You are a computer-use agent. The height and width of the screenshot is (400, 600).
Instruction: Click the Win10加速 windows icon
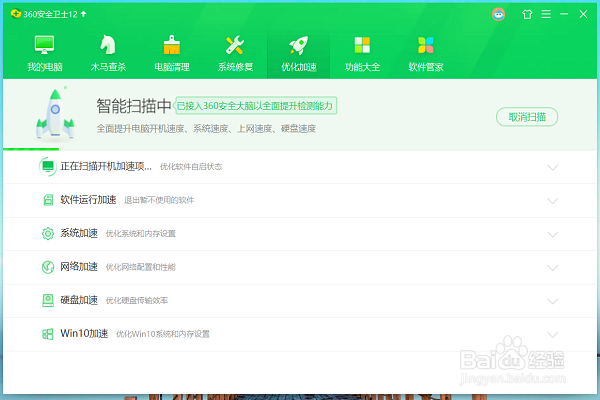tap(47, 334)
